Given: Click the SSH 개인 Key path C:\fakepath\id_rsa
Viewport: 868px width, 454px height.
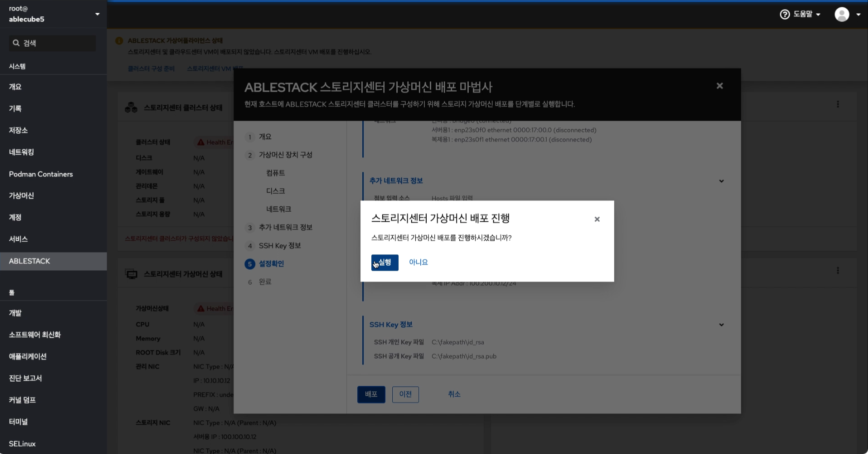Looking at the screenshot, I should pos(458,342).
